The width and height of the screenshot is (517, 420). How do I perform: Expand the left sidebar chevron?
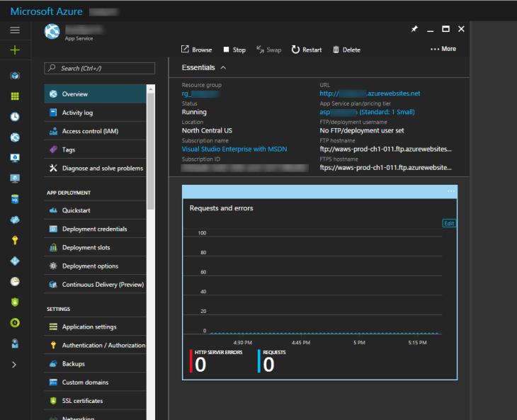tap(14, 365)
